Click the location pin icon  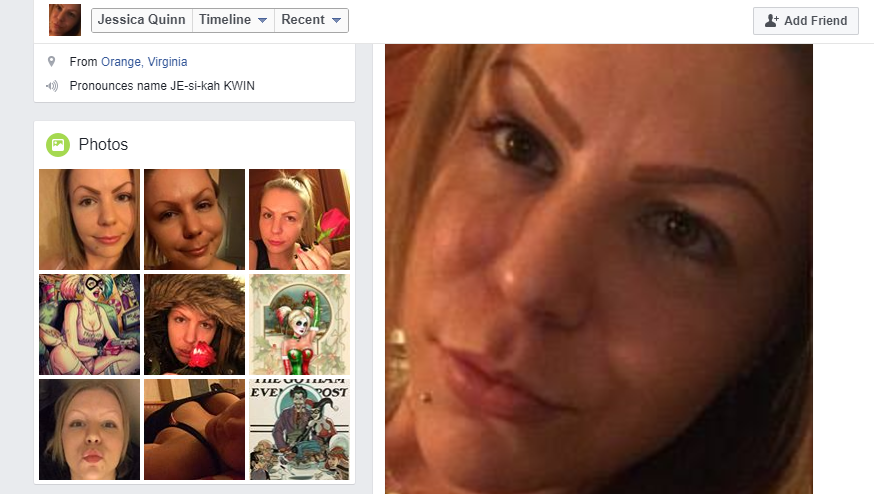point(51,61)
